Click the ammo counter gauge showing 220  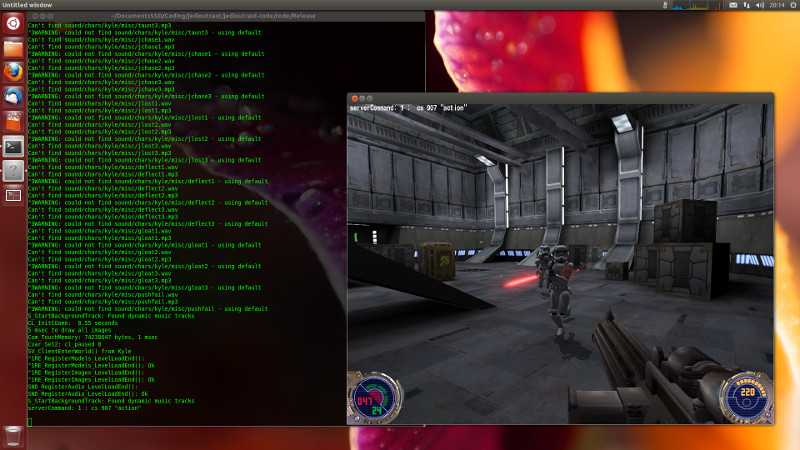[x=746, y=398]
